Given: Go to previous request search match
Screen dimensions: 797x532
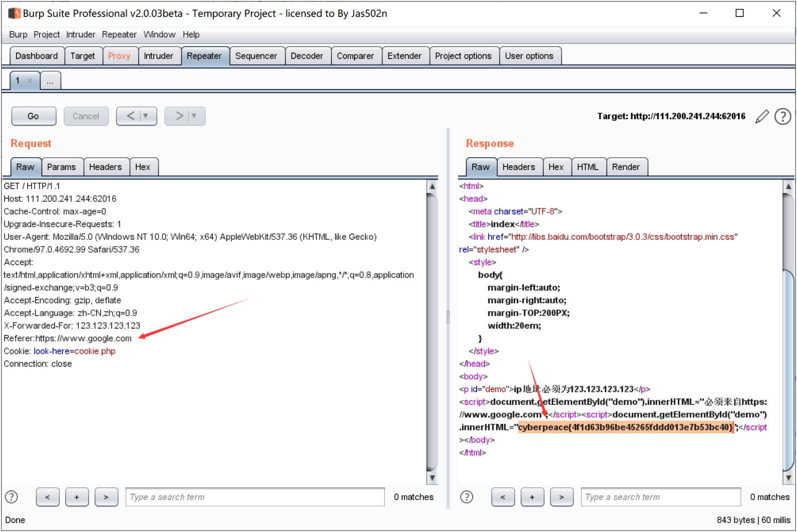Looking at the screenshot, I should pyautogui.click(x=48, y=497).
